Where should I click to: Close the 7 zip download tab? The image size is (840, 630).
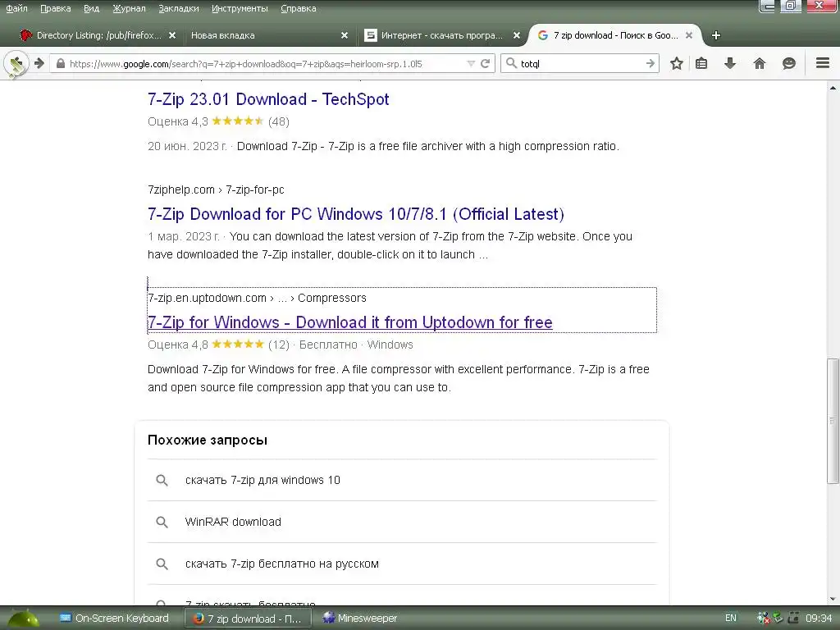689,35
